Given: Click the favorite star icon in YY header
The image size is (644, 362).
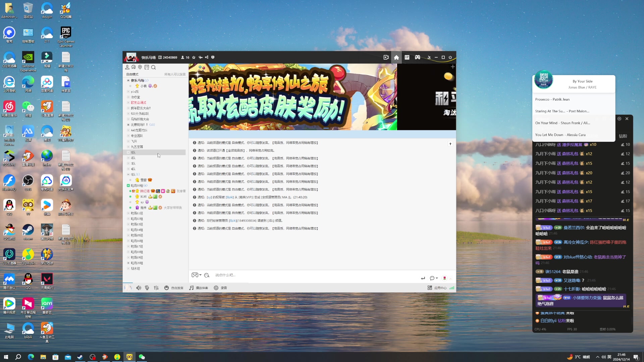Looking at the screenshot, I should pyautogui.click(x=194, y=57).
